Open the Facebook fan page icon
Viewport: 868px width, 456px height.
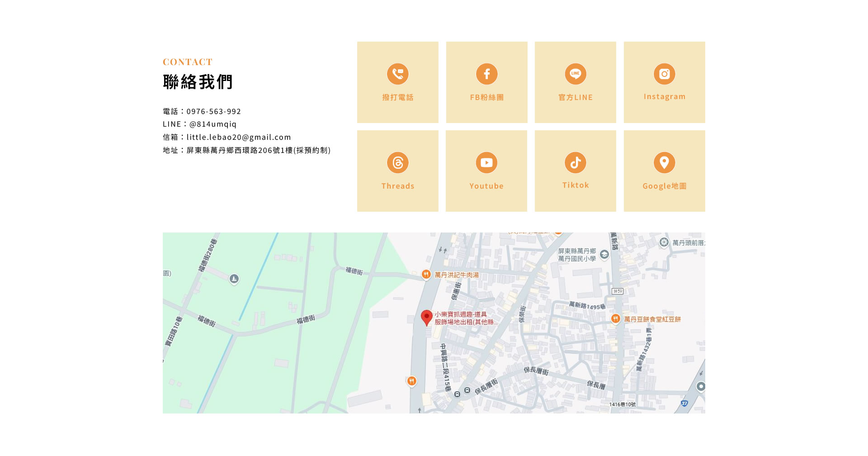pyautogui.click(x=486, y=74)
